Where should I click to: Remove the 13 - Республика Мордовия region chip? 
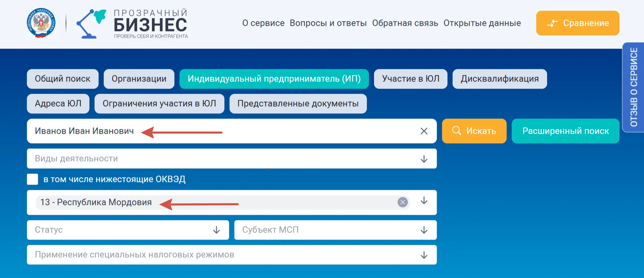pos(403,202)
